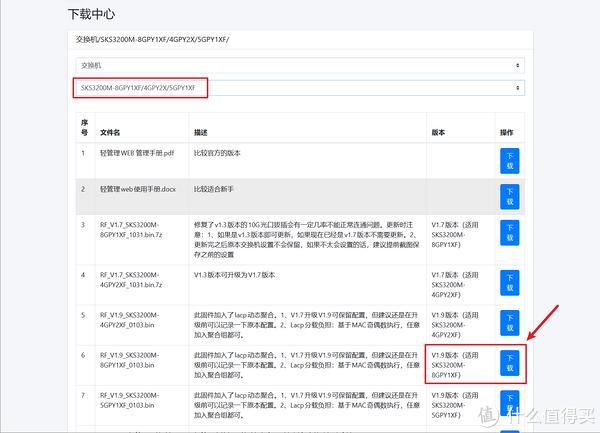The width and height of the screenshot is (600, 433).
Task: Open the 交换机 category dropdown
Action: pyautogui.click(x=300, y=65)
